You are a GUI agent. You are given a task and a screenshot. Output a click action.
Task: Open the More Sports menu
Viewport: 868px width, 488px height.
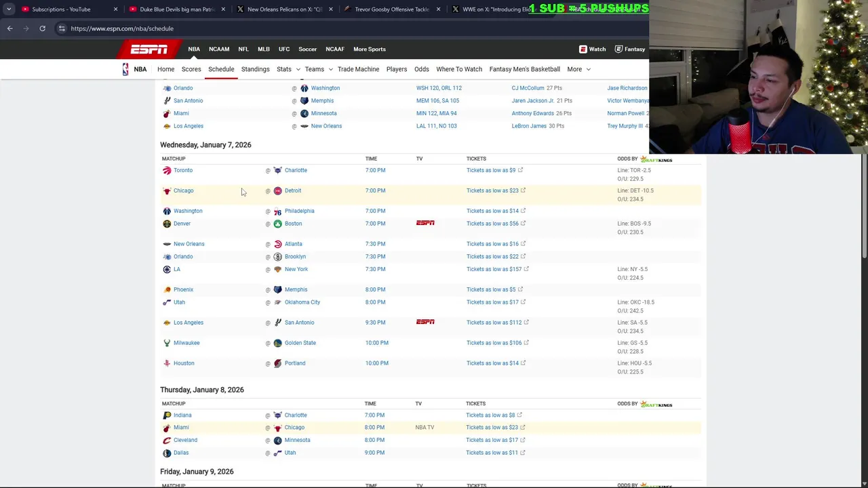click(x=370, y=49)
